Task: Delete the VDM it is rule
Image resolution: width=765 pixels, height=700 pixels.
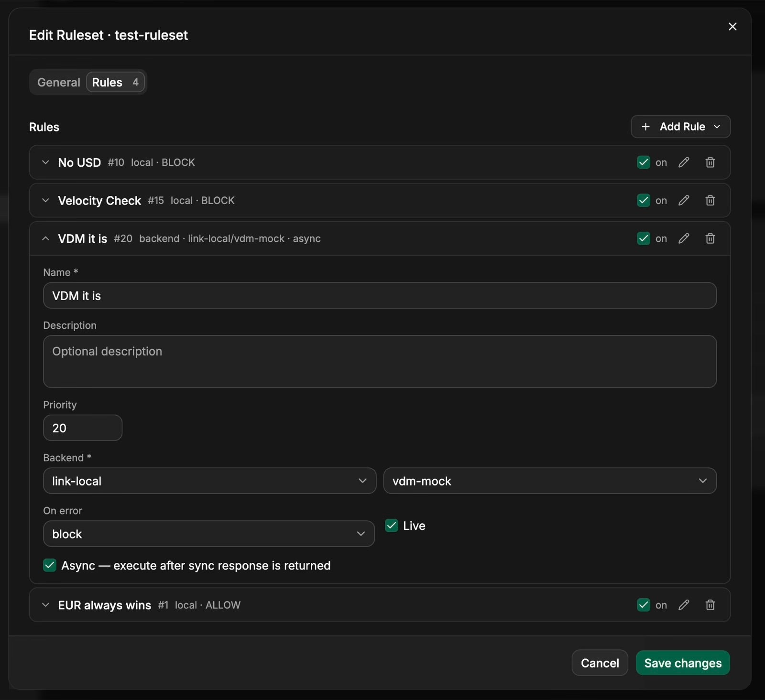Action: pos(710,238)
